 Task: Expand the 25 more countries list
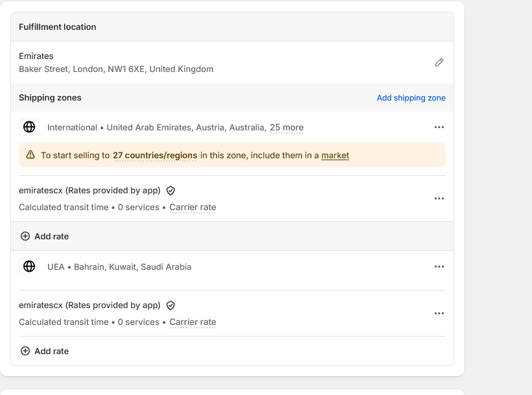pos(287,128)
